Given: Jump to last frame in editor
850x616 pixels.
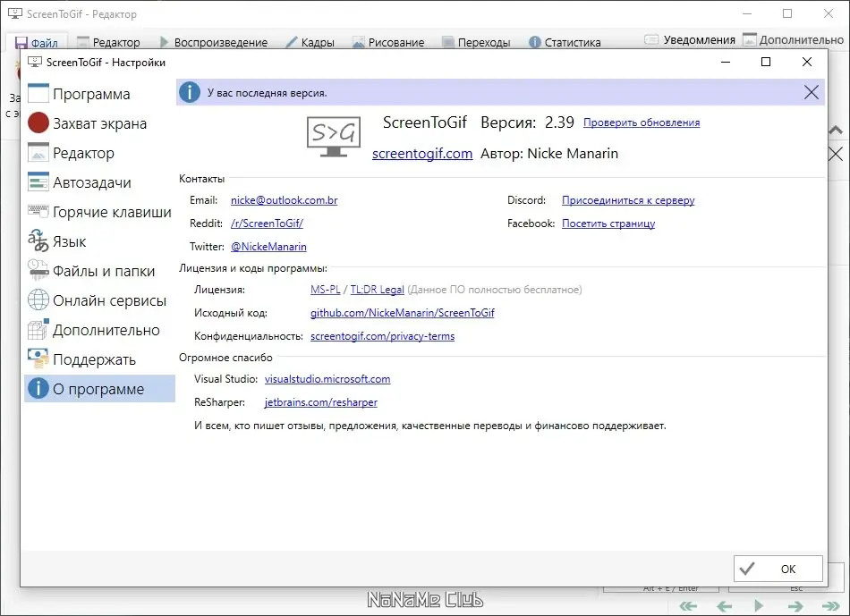Looking at the screenshot, I should (831, 605).
